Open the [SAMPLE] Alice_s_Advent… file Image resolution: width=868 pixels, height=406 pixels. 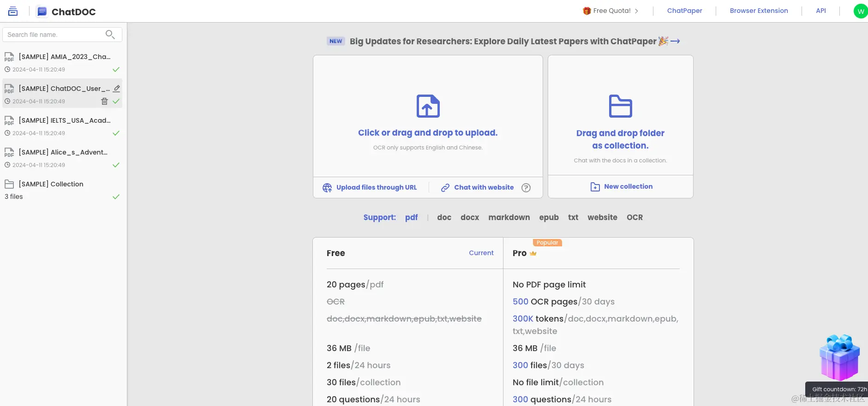coord(63,152)
